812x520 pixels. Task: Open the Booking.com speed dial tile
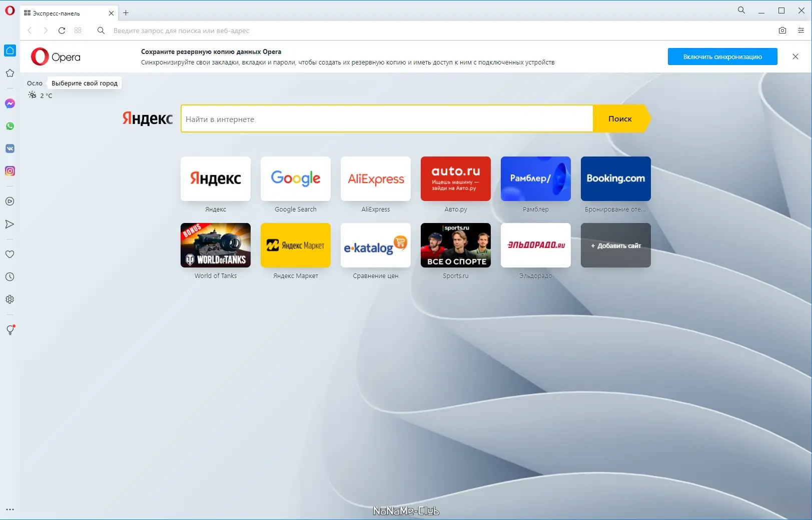(616, 178)
